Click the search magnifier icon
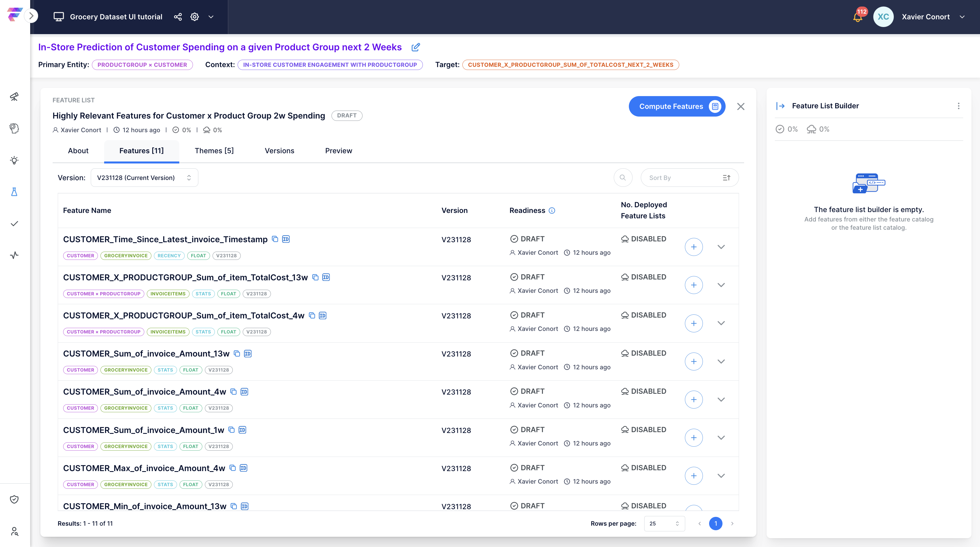 point(623,177)
